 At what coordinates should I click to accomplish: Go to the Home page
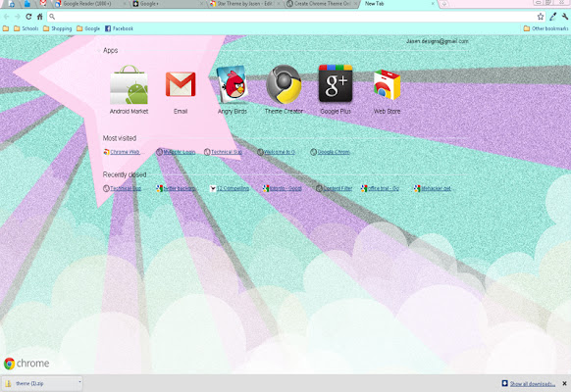[x=39, y=17]
